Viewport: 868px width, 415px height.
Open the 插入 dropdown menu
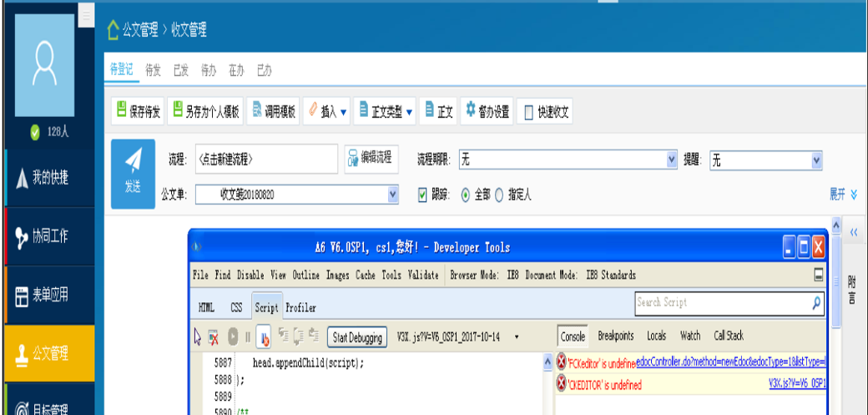point(326,111)
